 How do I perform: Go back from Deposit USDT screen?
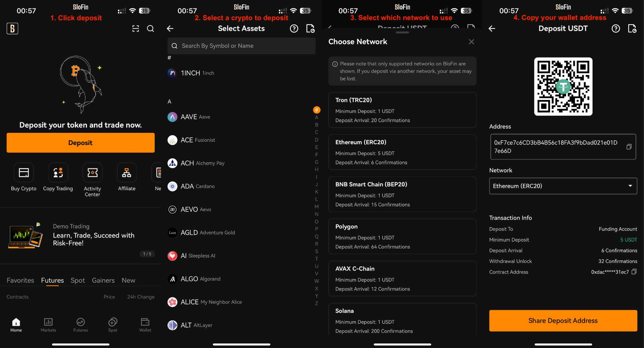pyautogui.click(x=492, y=29)
